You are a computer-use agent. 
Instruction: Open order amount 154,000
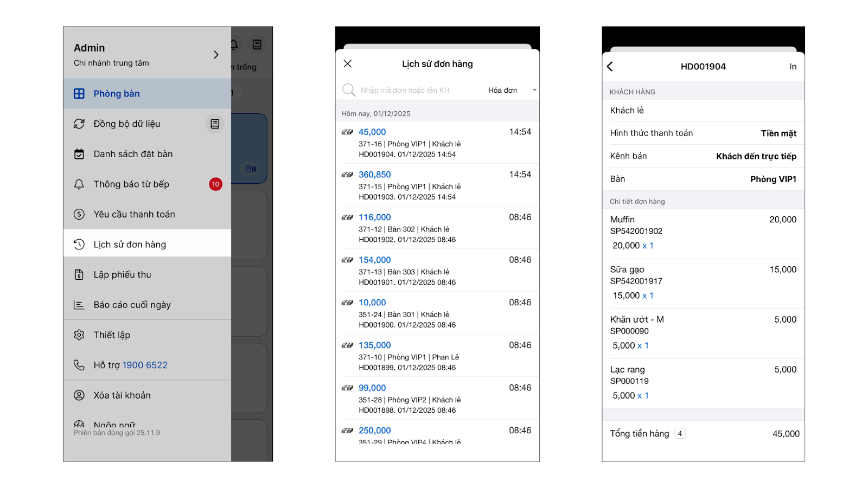coord(375,260)
